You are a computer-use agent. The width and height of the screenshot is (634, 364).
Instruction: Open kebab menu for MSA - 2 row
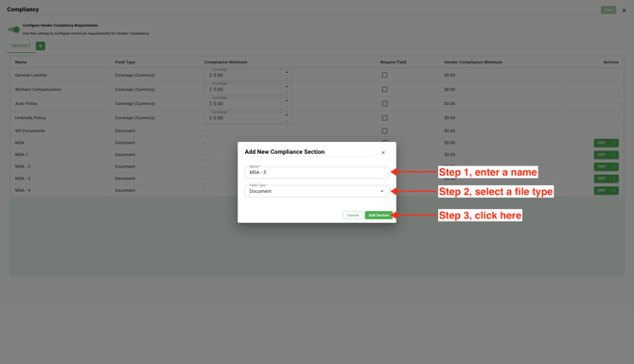coord(614,166)
